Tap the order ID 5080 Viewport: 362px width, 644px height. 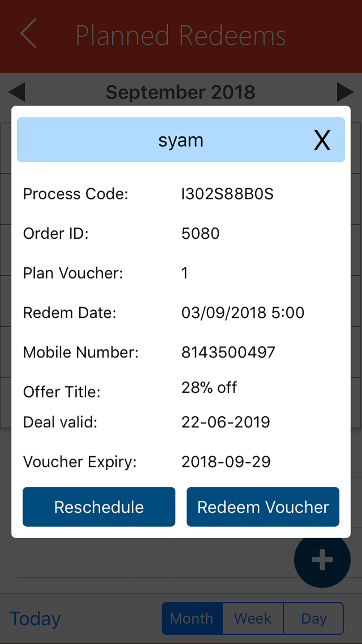coord(200,234)
